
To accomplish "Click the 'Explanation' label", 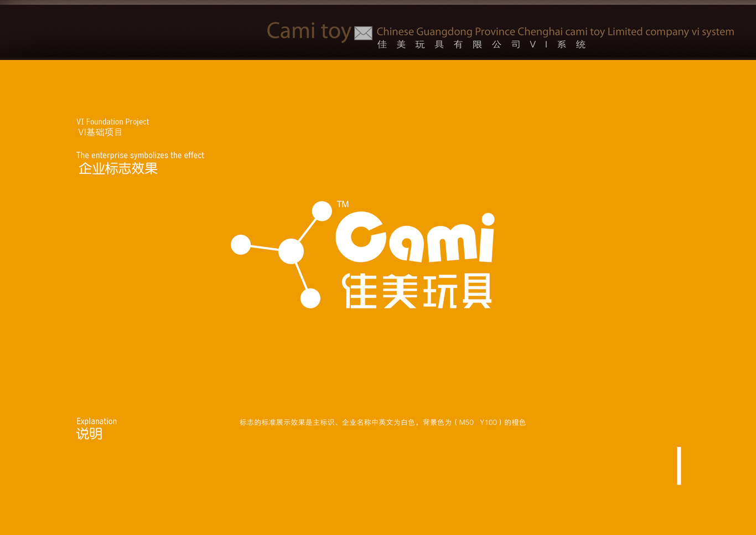I will point(97,421).
